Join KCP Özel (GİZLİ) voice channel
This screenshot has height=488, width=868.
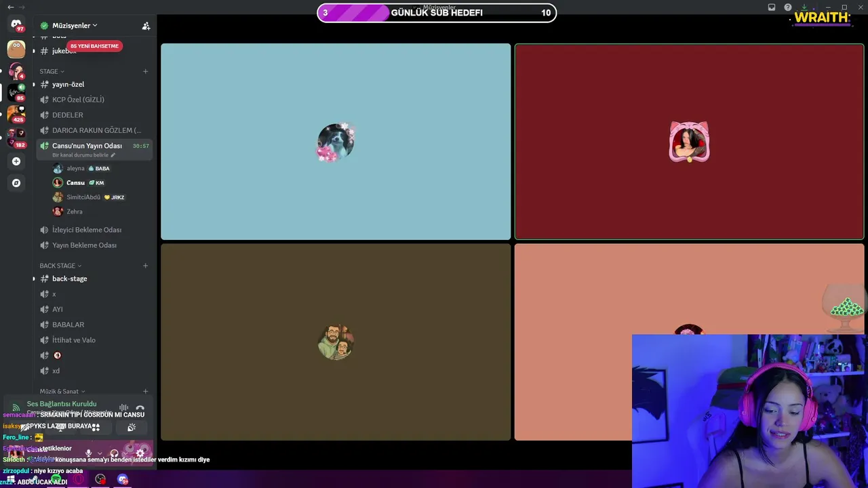(94, 100)
